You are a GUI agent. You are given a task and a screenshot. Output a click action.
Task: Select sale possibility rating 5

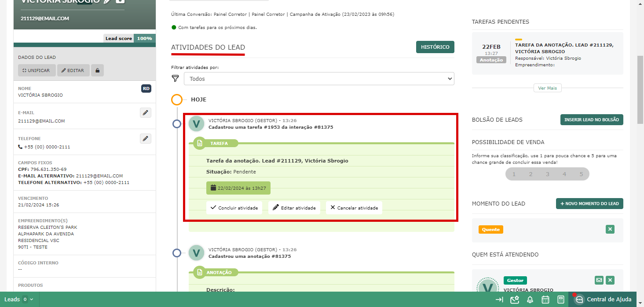[581, 174]
